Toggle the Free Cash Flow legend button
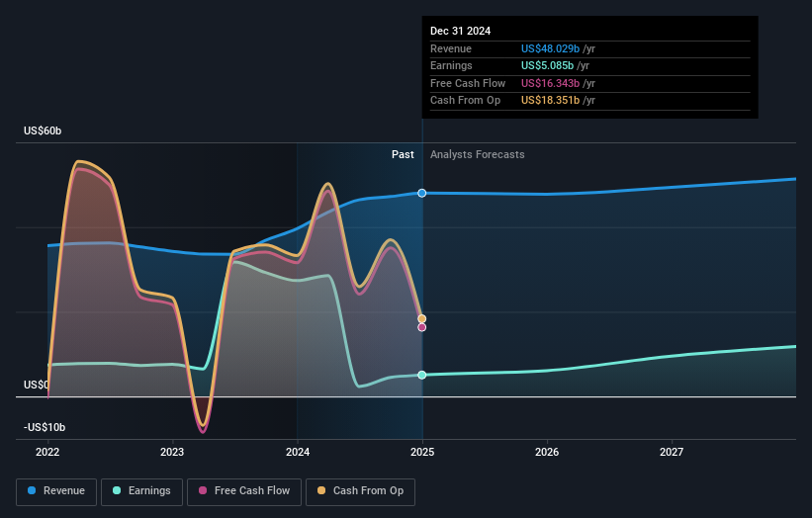 click(244, 491)
